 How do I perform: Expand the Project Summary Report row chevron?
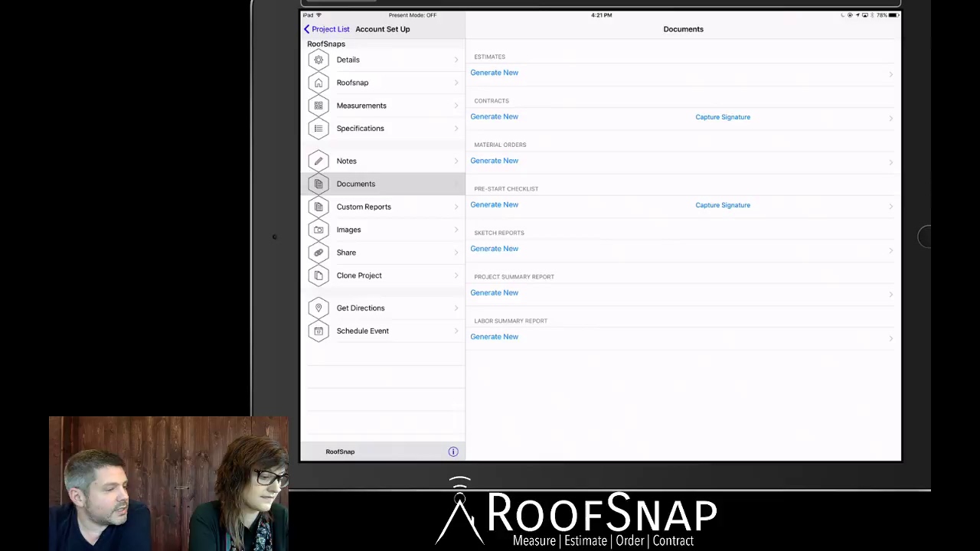click(x=890, y=294)
